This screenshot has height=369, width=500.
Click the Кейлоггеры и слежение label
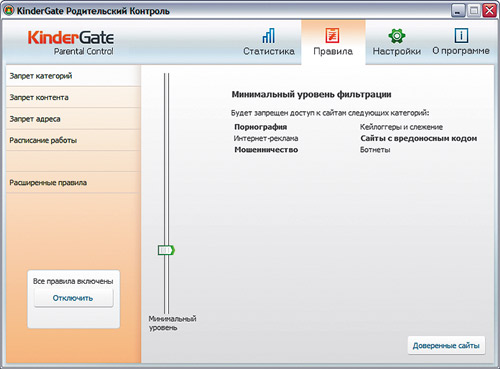401,127
